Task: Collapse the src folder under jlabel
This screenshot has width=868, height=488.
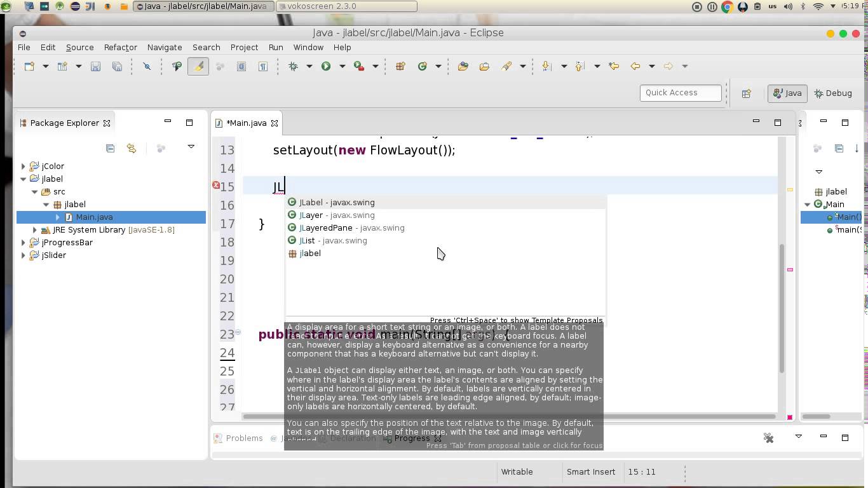Action: tap(35, 191)
